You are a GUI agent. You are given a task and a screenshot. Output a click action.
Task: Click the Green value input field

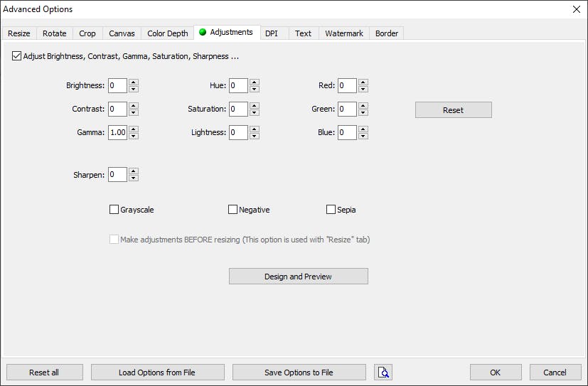(346, 109)
